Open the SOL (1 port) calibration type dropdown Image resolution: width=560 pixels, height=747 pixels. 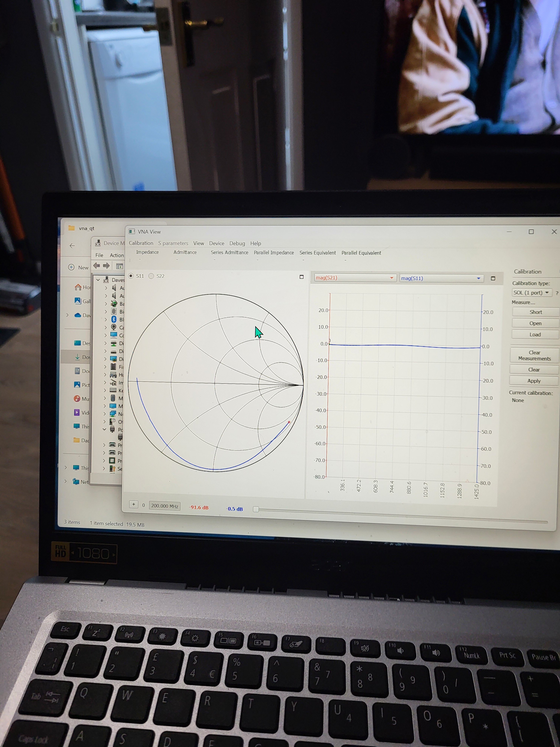coord(531,293)
